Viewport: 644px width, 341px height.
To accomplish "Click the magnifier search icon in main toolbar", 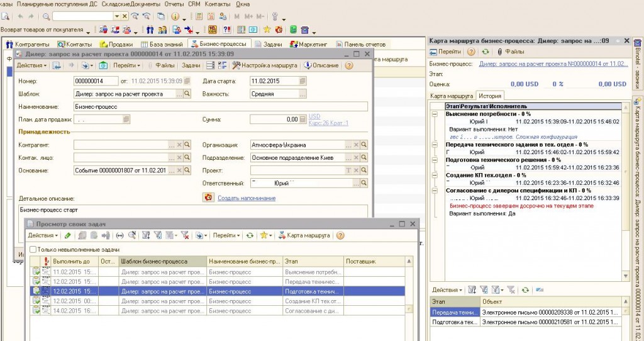I will click(47, 16).
